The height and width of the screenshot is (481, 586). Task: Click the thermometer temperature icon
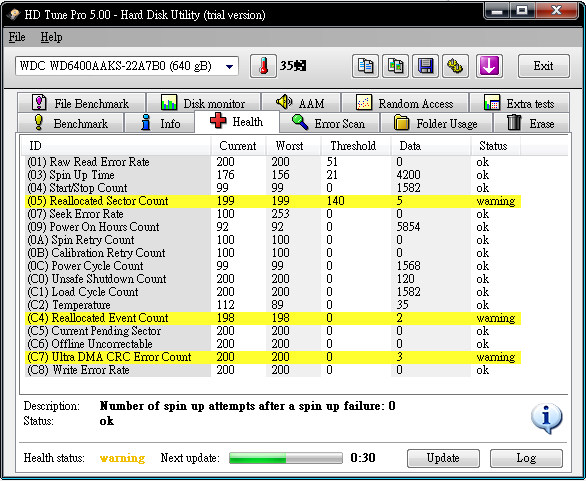(x=263, y=66)
